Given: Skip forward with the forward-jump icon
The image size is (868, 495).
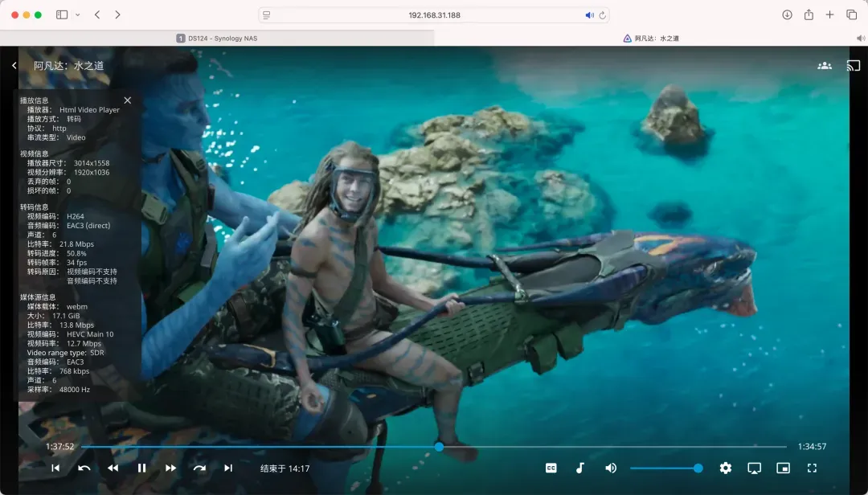Looking at the screenshot, I should (x=199, y=468).
